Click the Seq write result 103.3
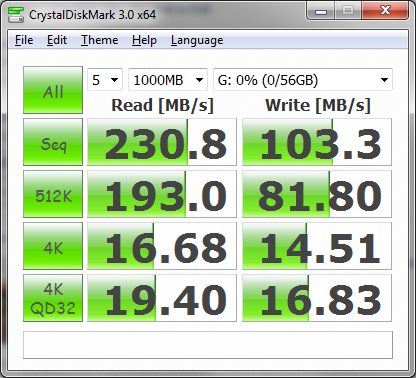Viewport: 416px width, 378px height. click(317, 142)
